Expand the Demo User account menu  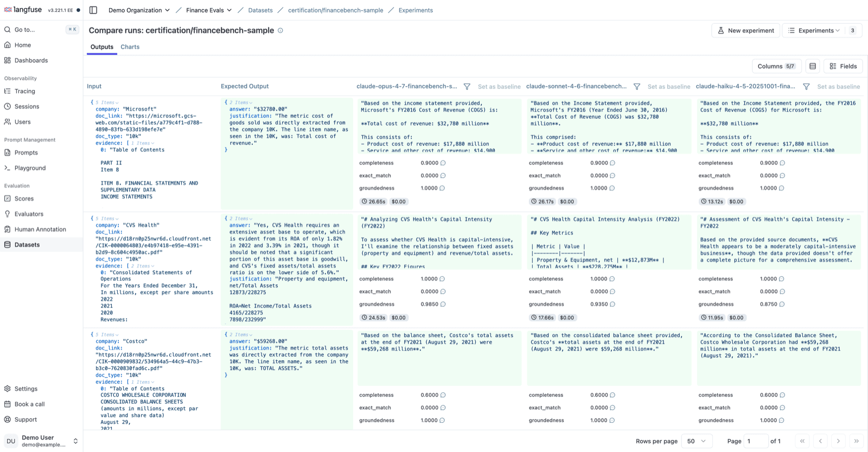(41, 441)
